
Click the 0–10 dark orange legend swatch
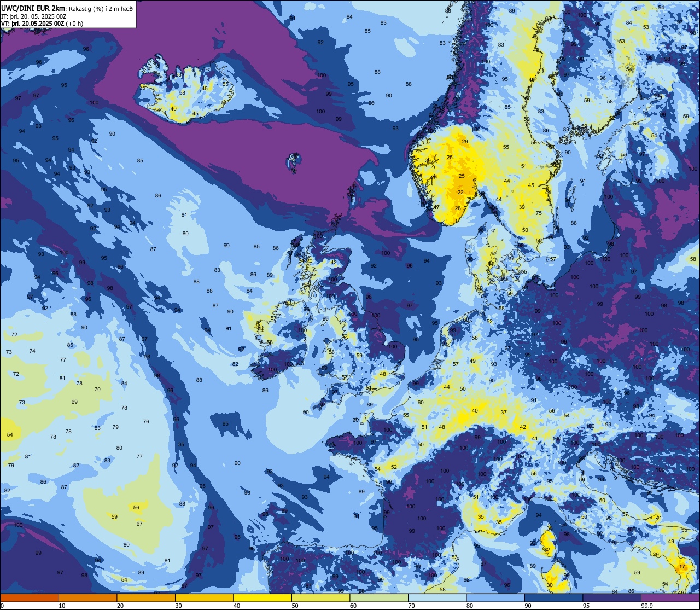30,597
